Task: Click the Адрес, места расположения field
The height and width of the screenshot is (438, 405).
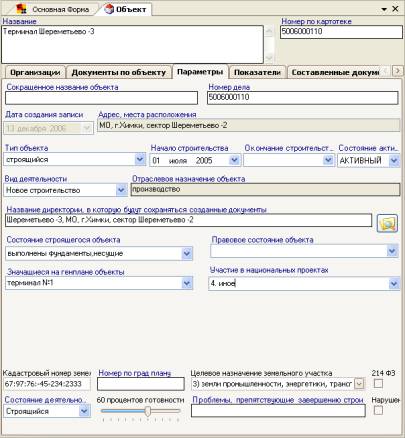Action: [x=249, y=126]
